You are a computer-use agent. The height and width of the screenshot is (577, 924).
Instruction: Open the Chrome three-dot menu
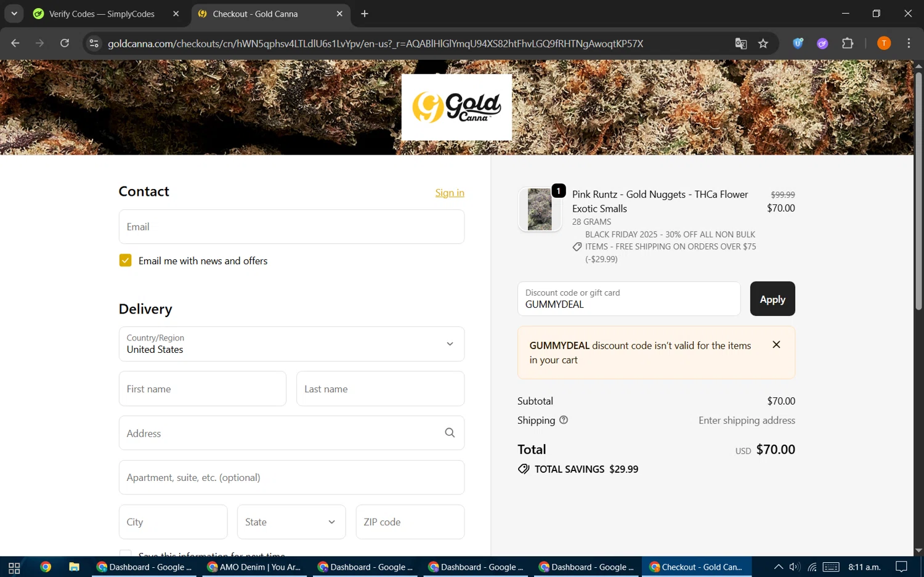point(909,43)
